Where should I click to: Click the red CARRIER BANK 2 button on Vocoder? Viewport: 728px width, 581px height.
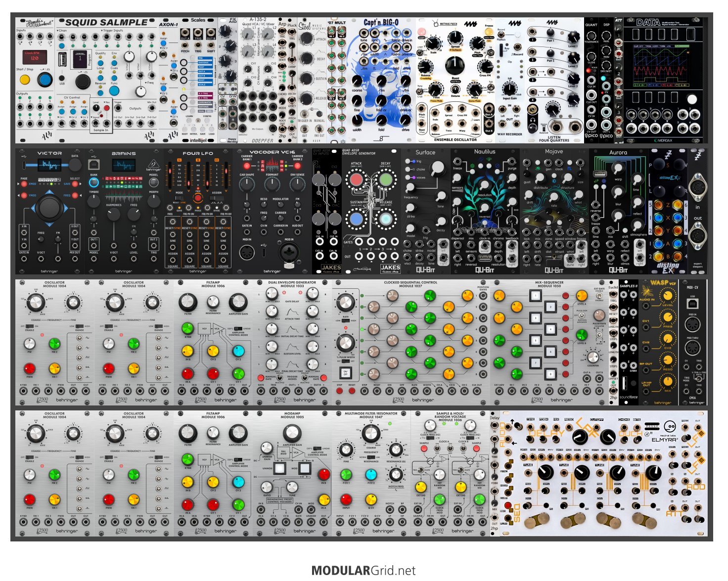pos(298,166)
